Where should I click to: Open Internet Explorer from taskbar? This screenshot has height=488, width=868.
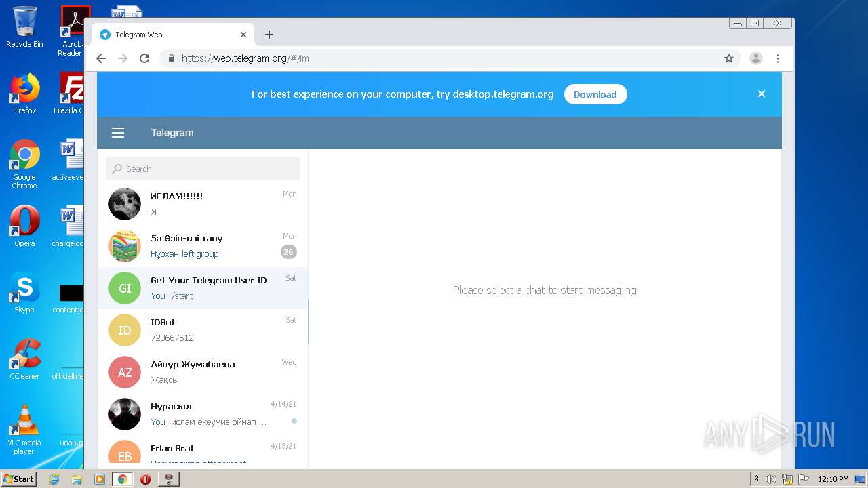54,479
